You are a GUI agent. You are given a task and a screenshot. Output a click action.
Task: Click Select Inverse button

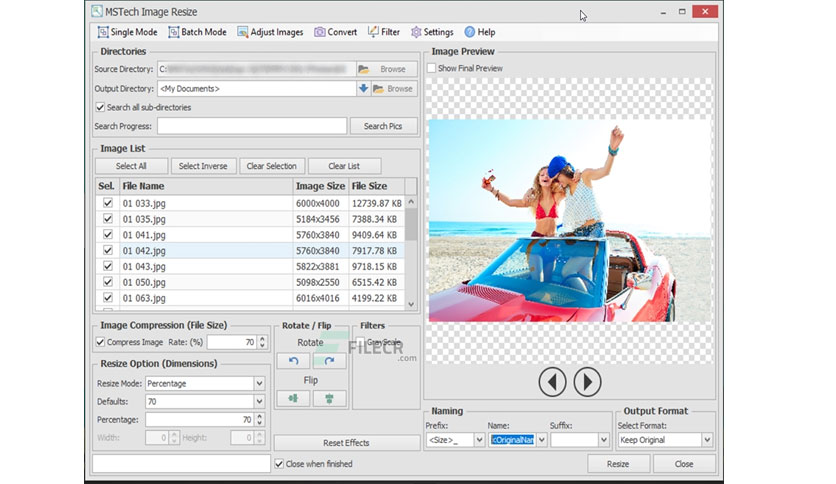203,166
